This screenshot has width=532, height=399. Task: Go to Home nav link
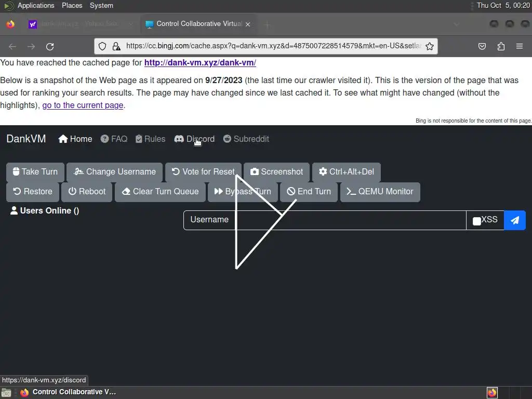[75, 139]
